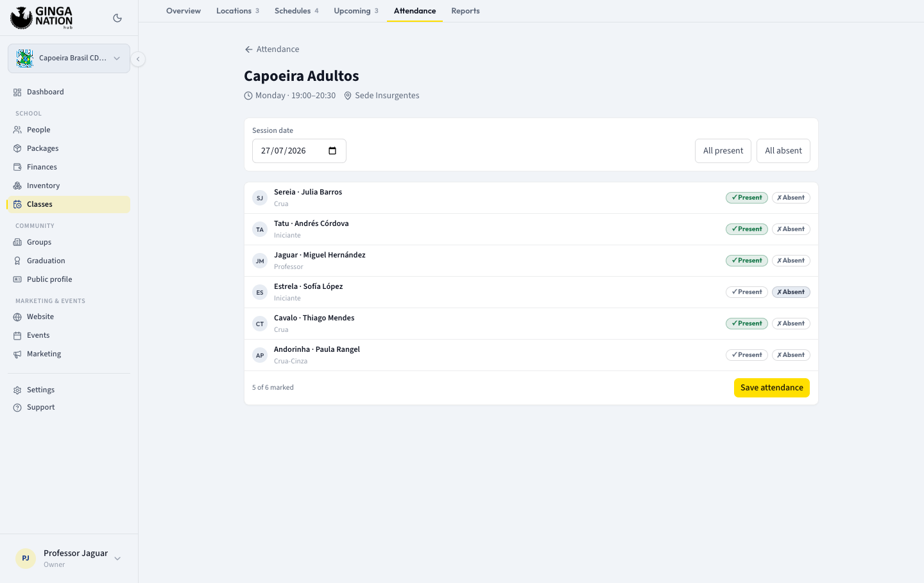Switch to Overview tab
Screen dimensions: 924x583
point(184,11)
